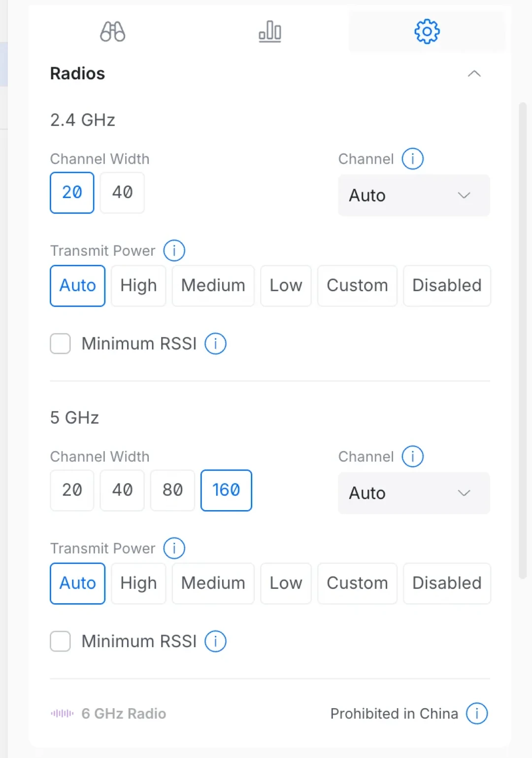Viewport: 532px width, 758px height.
Task: Open the binoculars overview tab
Action: point(112,32)
